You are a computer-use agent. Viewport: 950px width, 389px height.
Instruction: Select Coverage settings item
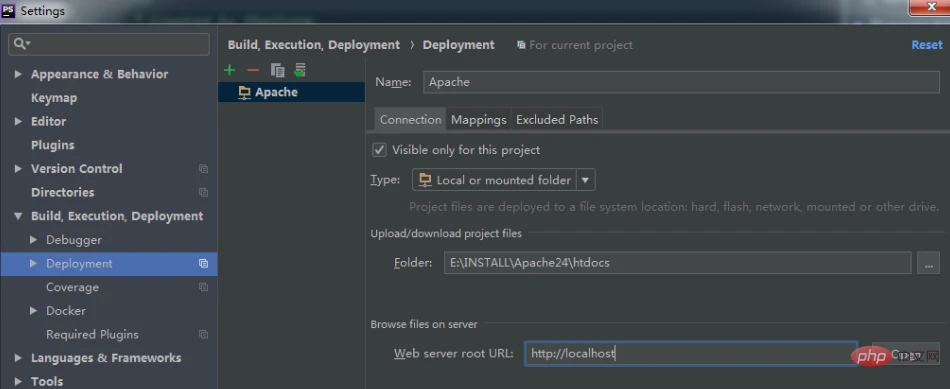pos(72,287)
